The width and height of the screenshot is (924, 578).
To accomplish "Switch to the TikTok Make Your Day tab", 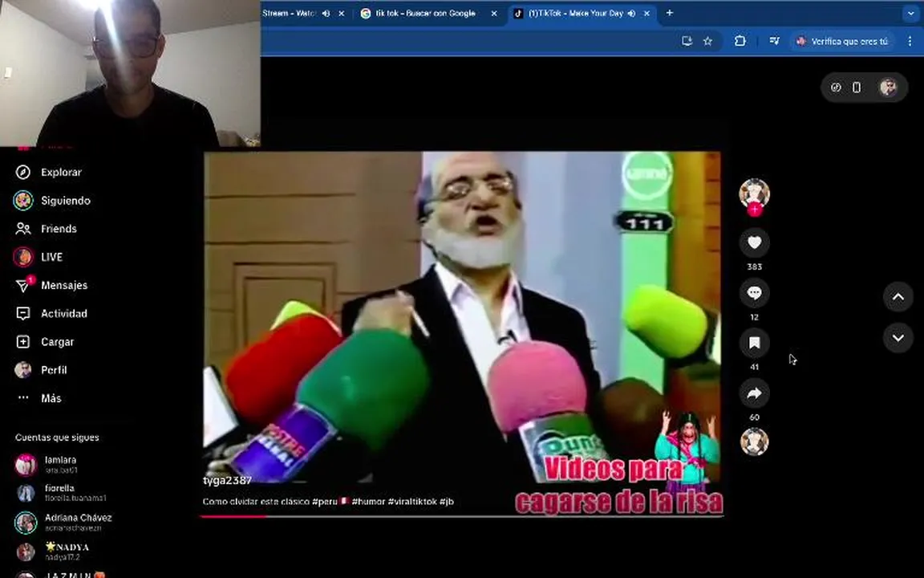I will (575, 13).
